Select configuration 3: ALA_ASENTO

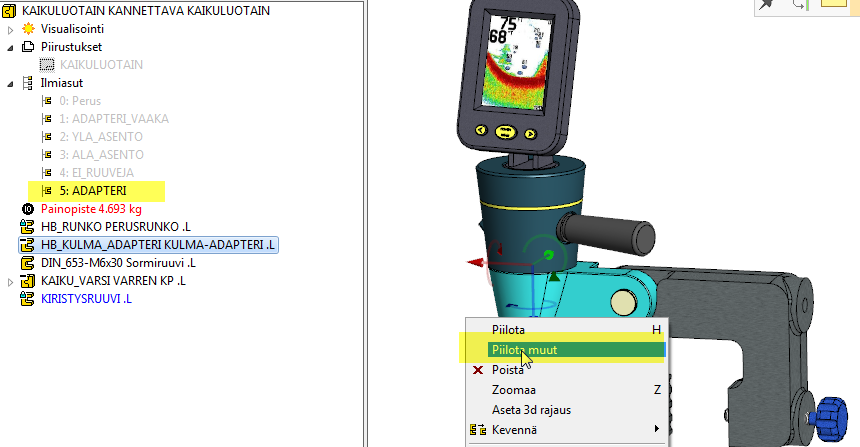pos(101,155)
